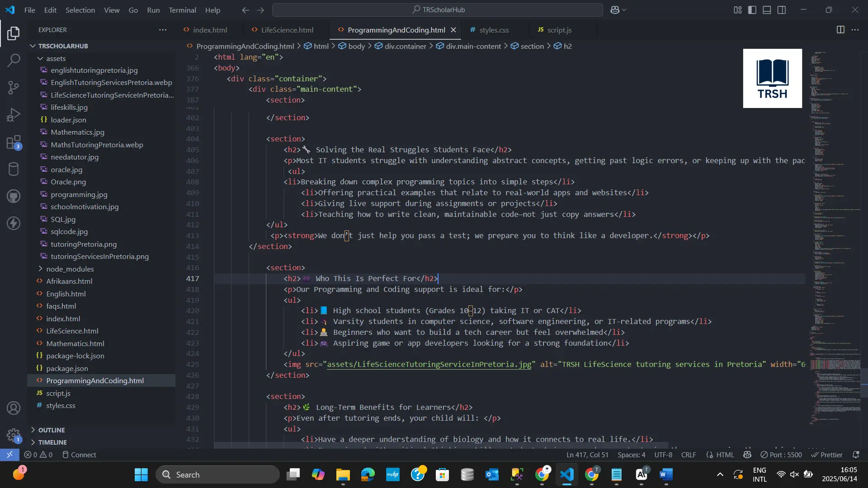Image resolution: width=868 pixels, height=488 pixels.
Task: Switch to the LifeScience.html tab
Action: 287,30
